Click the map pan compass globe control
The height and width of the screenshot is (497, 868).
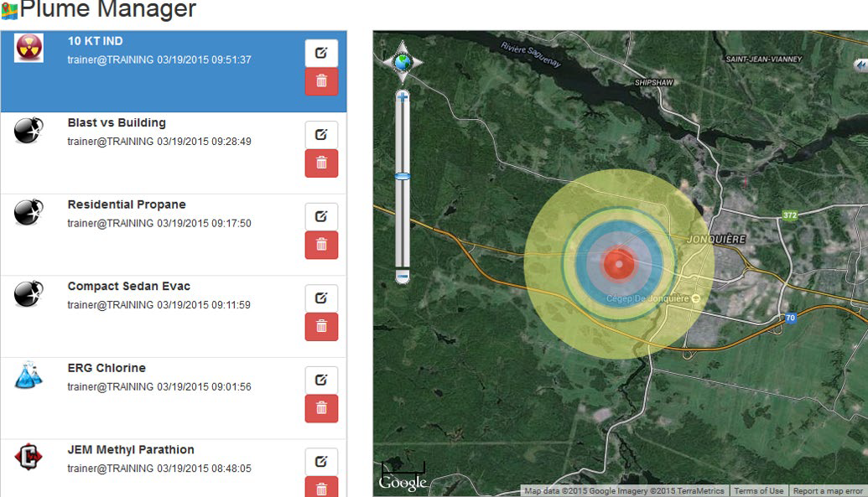[x=403, y=61]
